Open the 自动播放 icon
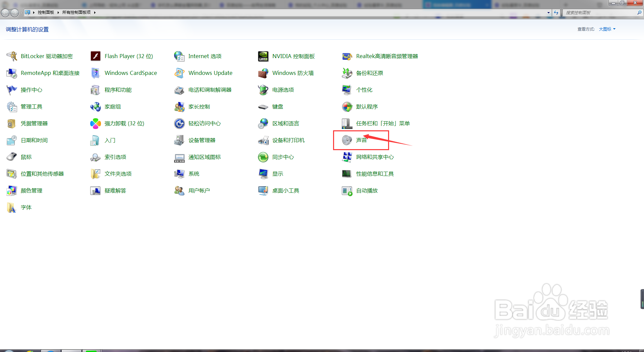This screenshot has width=644, height=352. point(347,190)
